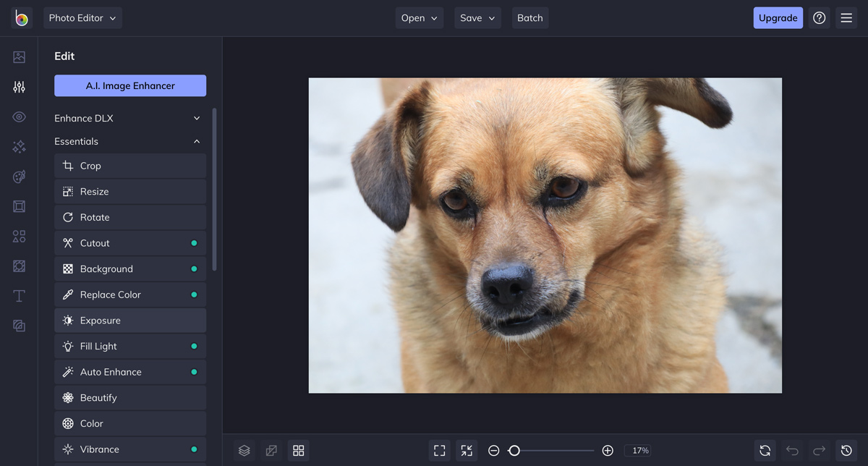
Task: Click the zoom out minus button
Action: [493, 451]
